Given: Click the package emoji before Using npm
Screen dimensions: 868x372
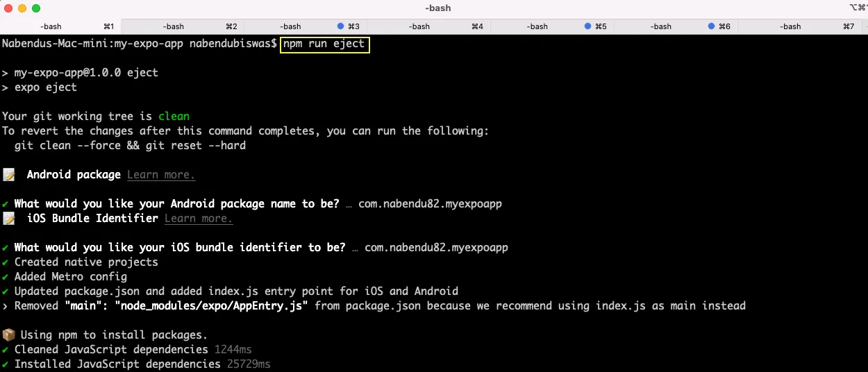Looking at the screenshot, I should coord(8,335).
